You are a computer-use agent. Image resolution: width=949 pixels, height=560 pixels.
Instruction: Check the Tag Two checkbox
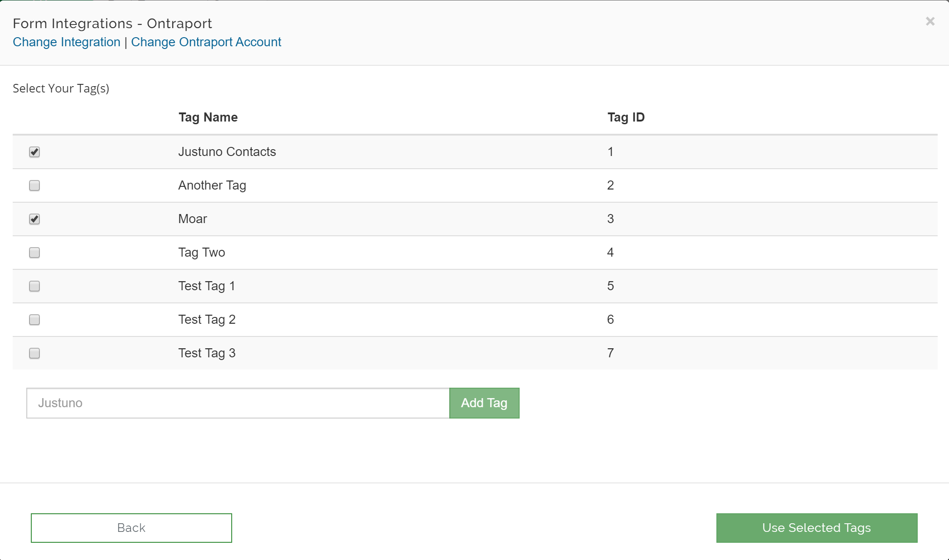(x=34, y=252)
